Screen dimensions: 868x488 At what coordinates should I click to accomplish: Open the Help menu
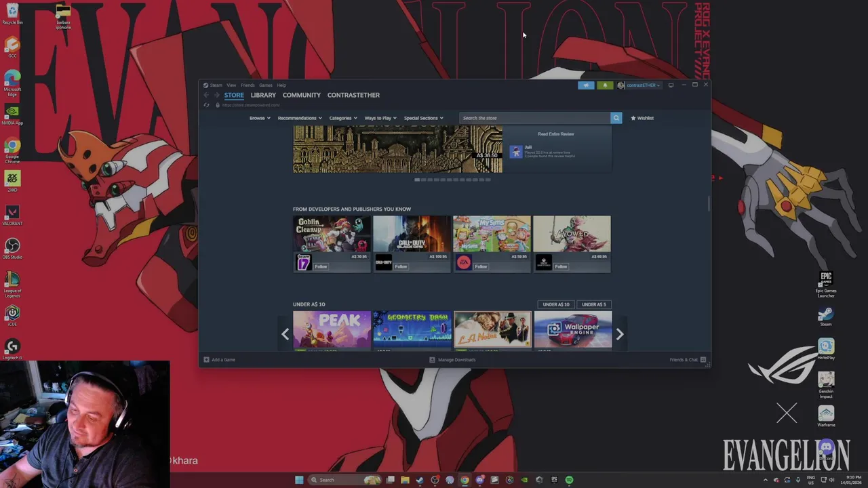pyautogui.click(x=281, y=85)
